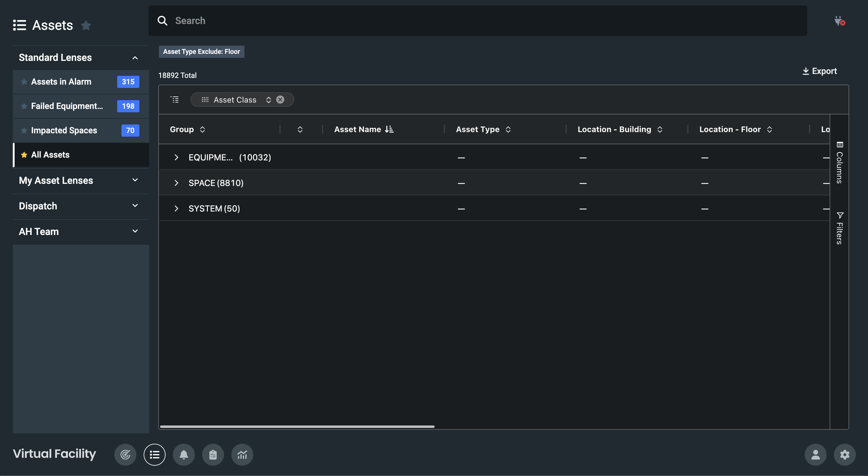Viewport: 868px width, 476px height.
Task: Expand the EQUIPME... group row
Action: [x=176, y=157]
